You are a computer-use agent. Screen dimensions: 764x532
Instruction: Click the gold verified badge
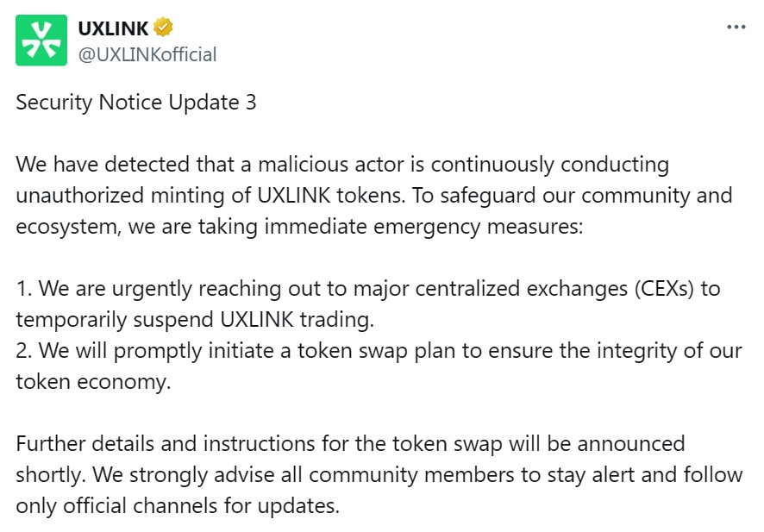164,28
